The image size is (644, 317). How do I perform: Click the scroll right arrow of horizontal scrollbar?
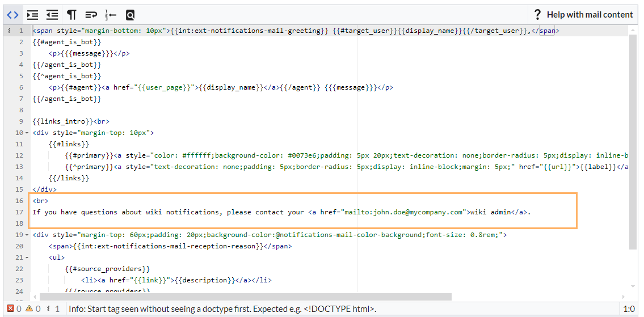click(x=624, y=297)
